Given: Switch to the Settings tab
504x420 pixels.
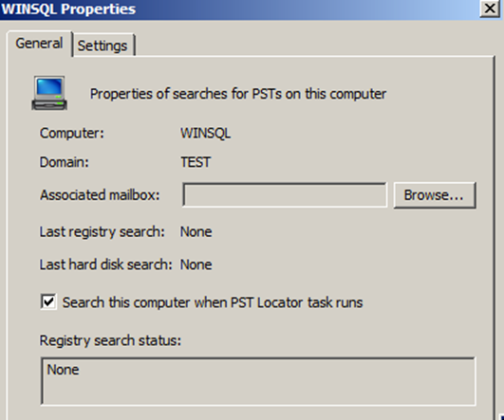Looking at the screenshot, I should pos(103,46).
